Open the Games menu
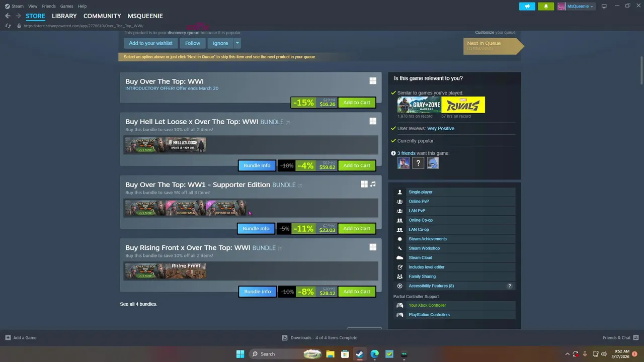The height and width of the screenshot is (362, 644). (67, 6)
